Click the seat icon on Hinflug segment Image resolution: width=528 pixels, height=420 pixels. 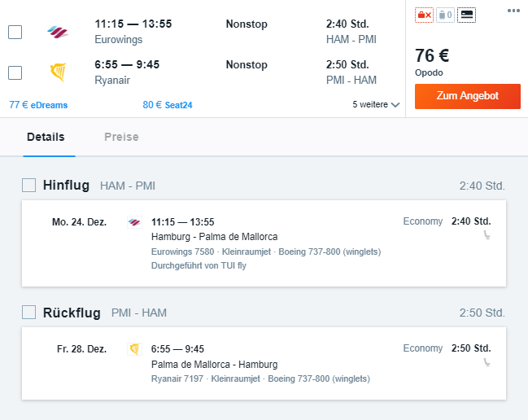(x=487, y=235)
